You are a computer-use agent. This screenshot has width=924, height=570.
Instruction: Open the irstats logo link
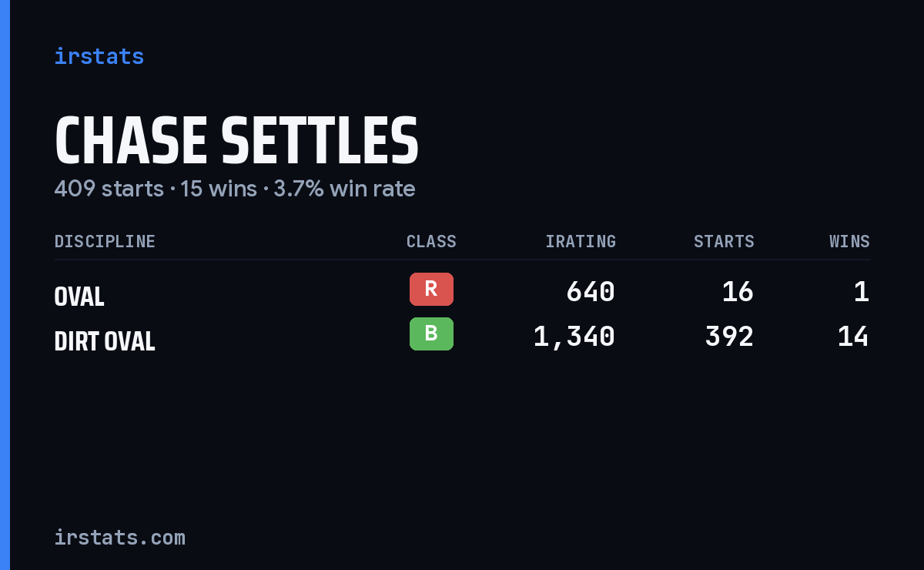pos(99,56)
